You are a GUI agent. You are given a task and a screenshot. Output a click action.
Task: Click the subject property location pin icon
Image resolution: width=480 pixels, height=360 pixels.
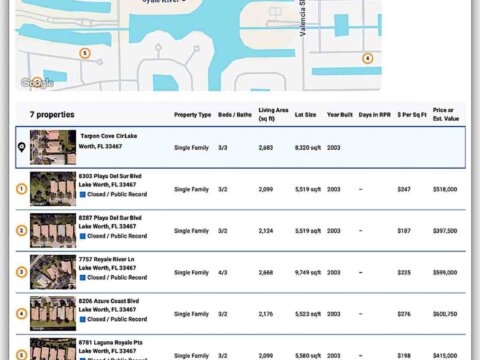coord(22,147)
